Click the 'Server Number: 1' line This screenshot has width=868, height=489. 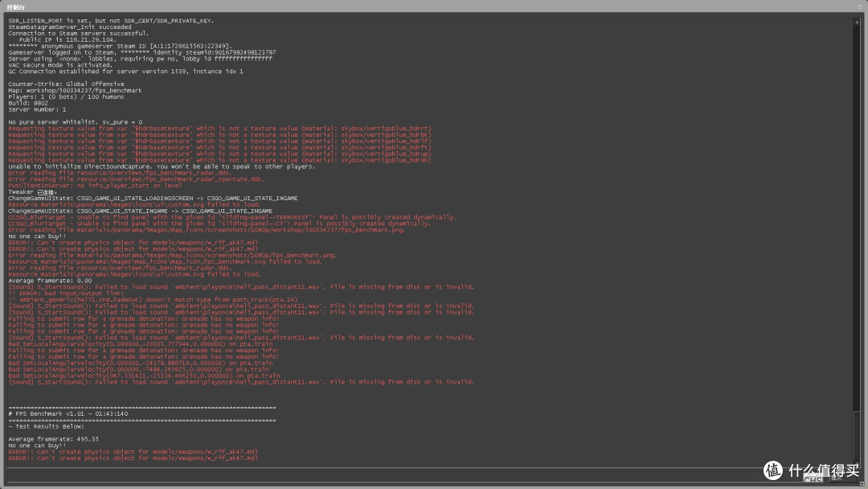point(37,109)
